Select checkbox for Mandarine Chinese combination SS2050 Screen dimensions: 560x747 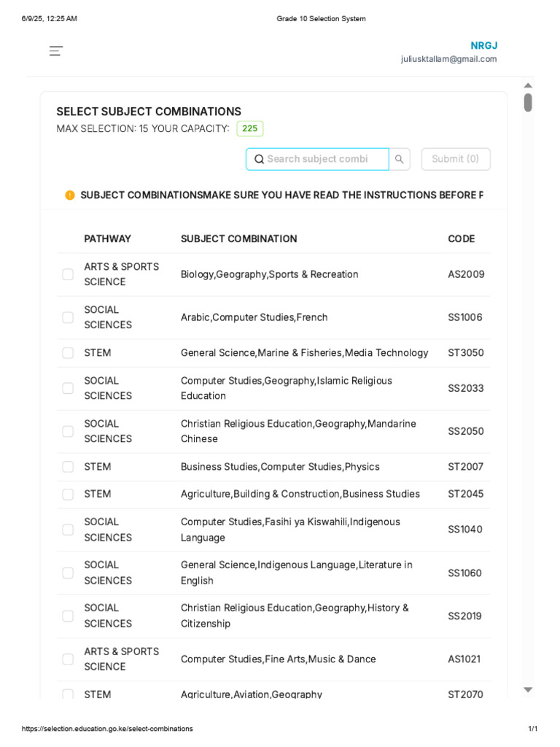coord(68,431)
